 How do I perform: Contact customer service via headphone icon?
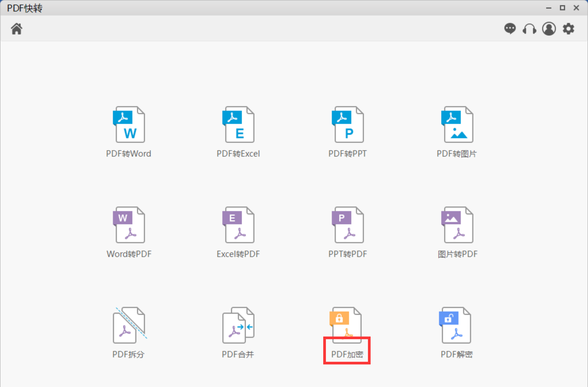click(529, 29)
